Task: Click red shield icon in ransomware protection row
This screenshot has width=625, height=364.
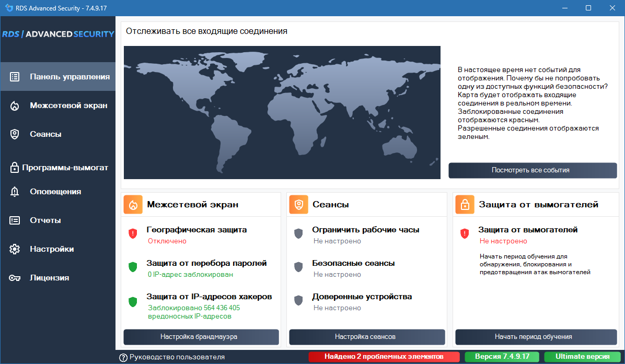Action: tap(465, 233)
